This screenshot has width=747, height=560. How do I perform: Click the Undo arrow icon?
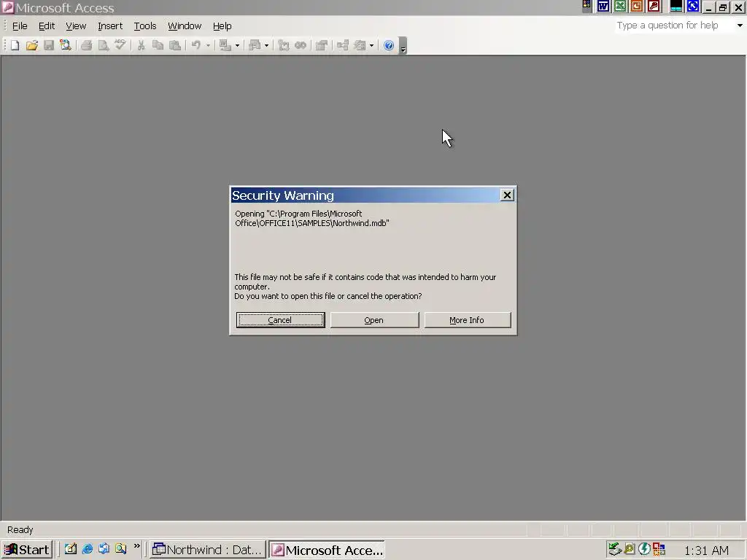tap(196, 45)
